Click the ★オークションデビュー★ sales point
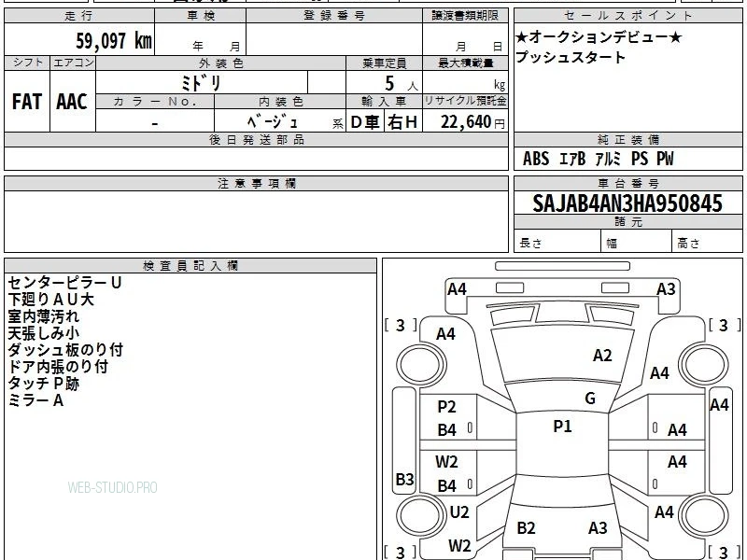Screen dimensions: 747x560 coord(599,36)
